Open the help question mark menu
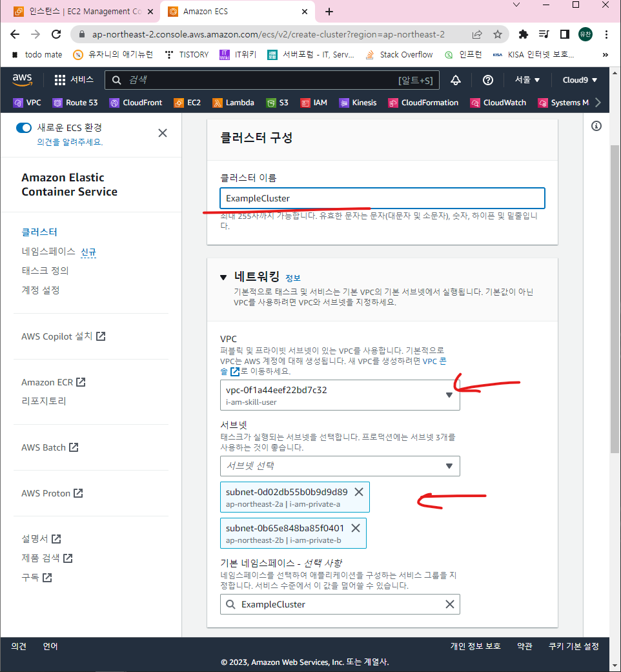 click(488, 80)
